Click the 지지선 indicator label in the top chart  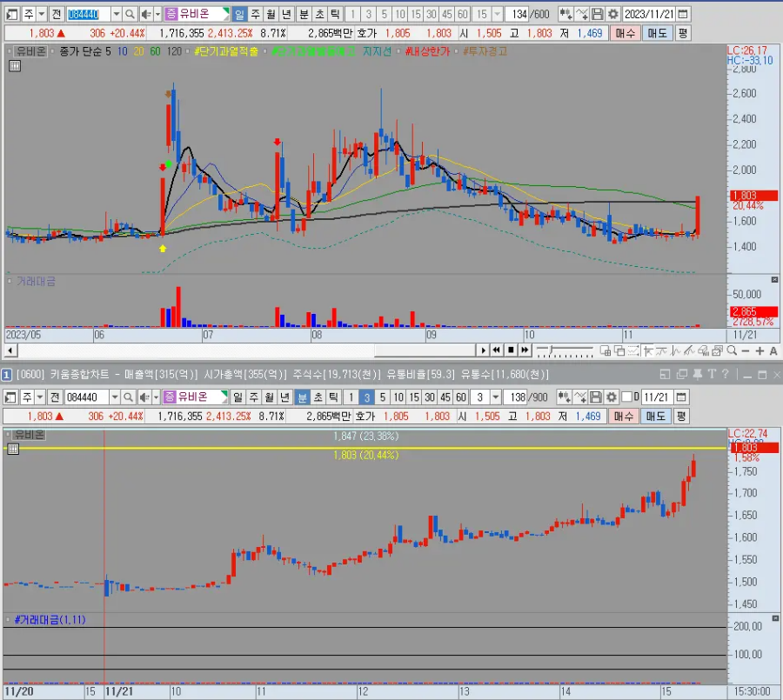(377, 51)
